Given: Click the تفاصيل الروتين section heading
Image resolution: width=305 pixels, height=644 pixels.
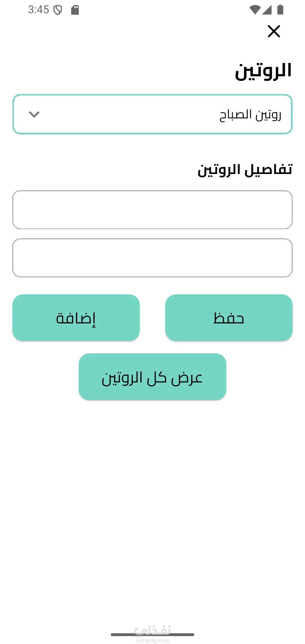Looking at the screenshot, I should pos(245,170).
